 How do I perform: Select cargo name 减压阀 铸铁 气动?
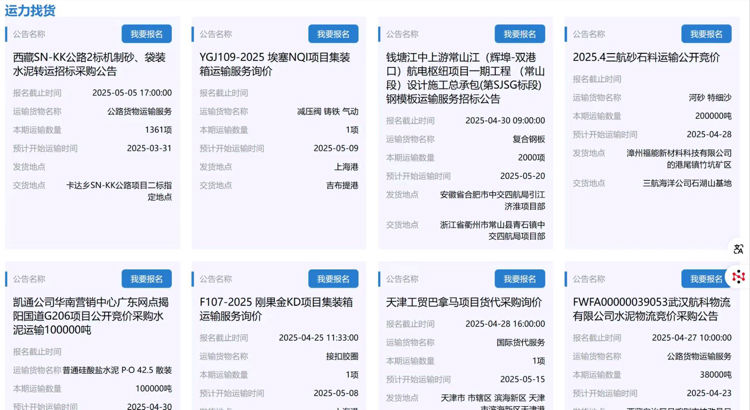[x=328, y=111]
